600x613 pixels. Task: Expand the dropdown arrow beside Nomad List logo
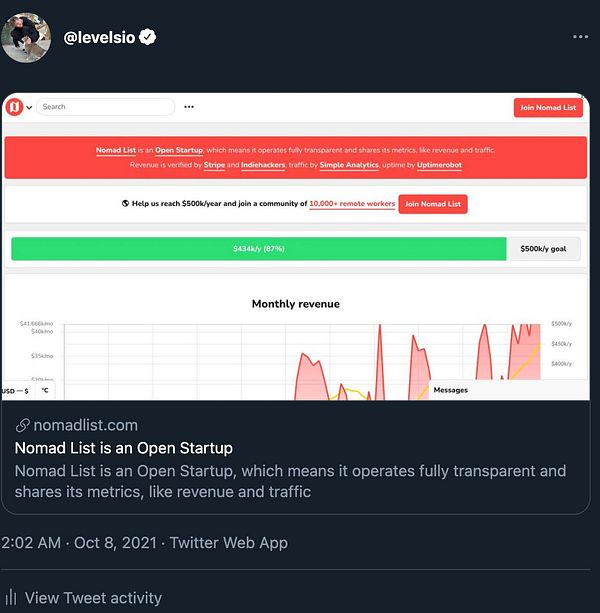(30, 107)
